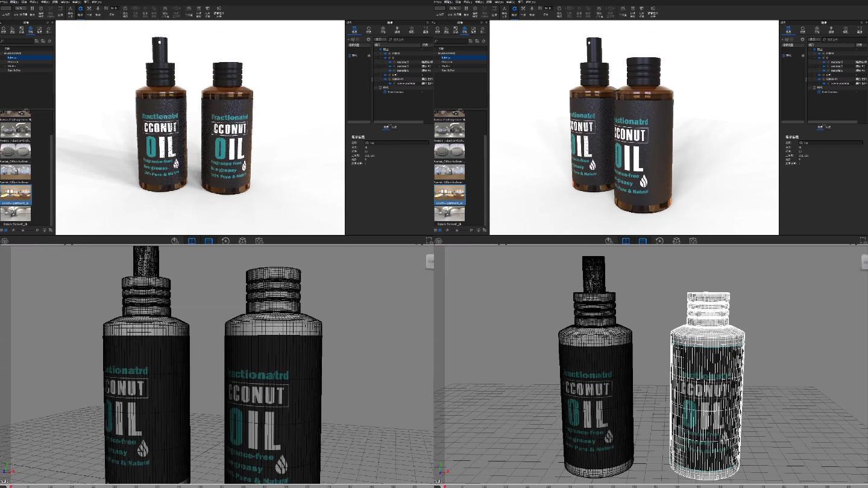
Task: Open Animation in right window bottom toolbar
Action: click(659, 240)
